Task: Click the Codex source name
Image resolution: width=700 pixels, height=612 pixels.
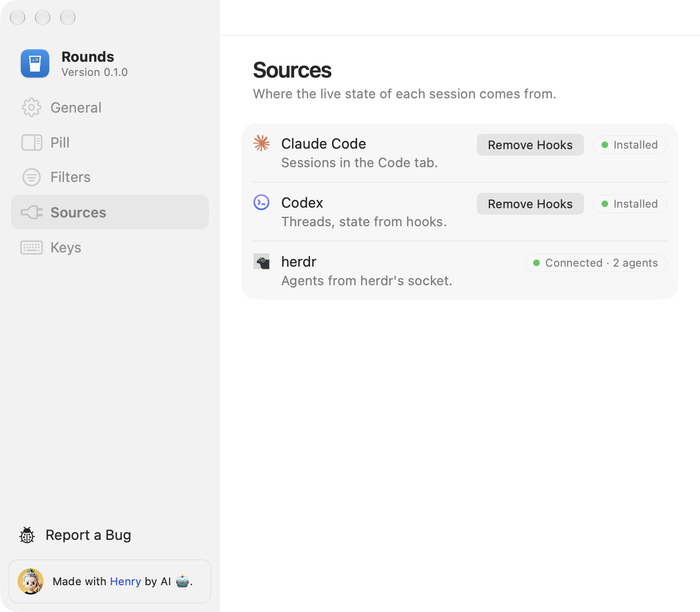Action: tap(302, 203)
